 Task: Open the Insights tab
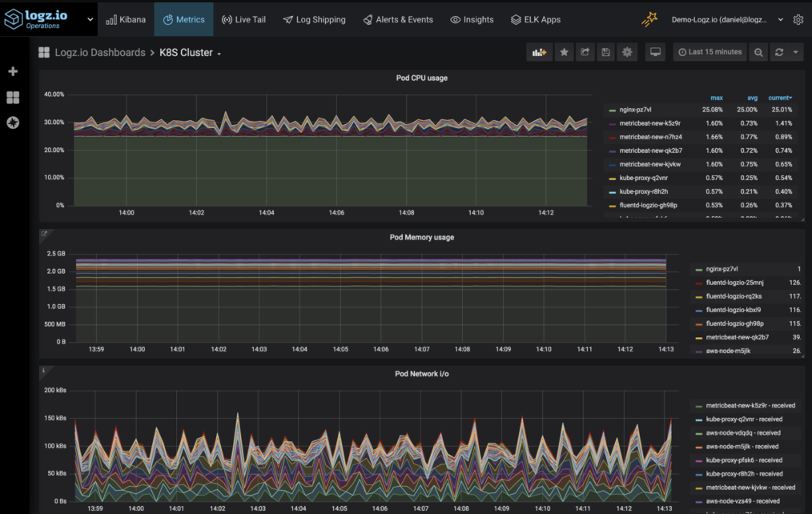[472, 20]
